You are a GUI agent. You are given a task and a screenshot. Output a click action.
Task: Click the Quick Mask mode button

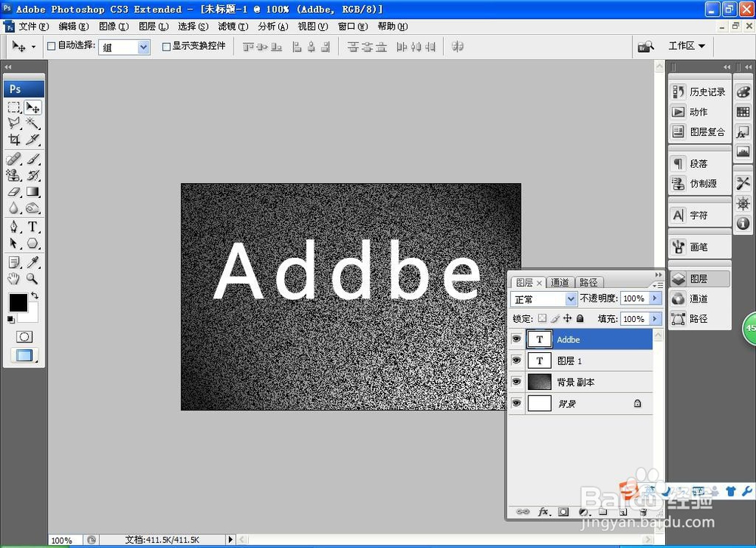[24, 336]
